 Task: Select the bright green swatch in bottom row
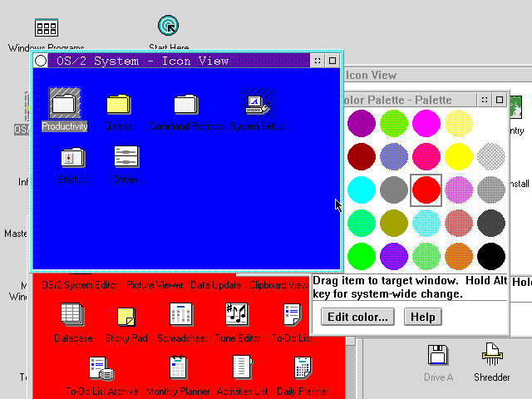pyautogui.click(x=362, y=256)
